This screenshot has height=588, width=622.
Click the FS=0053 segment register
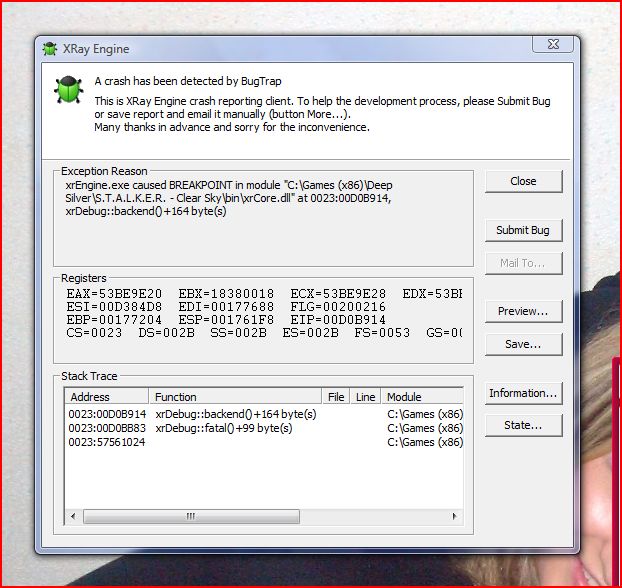pos(382,333)
